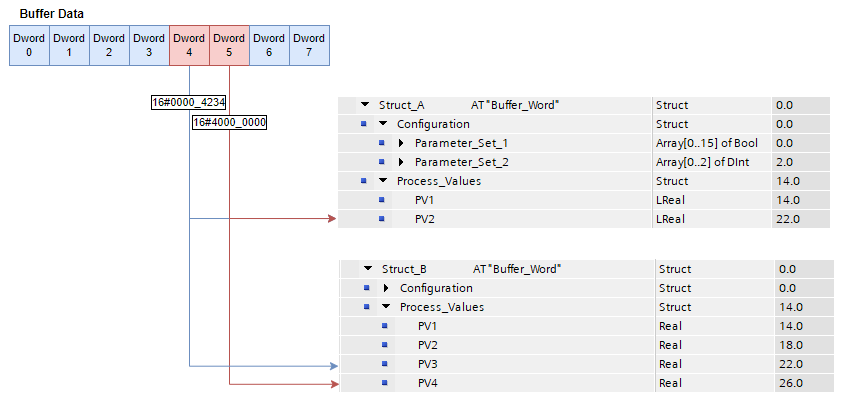This screenshot has height=405, width=853.
Task: Click blue square icon beside PV3 in Struct_B
Action: 385,364
